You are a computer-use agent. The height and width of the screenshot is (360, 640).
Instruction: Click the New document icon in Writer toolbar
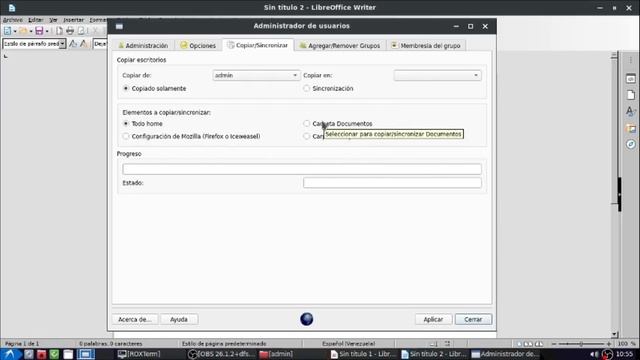[7, 31]
